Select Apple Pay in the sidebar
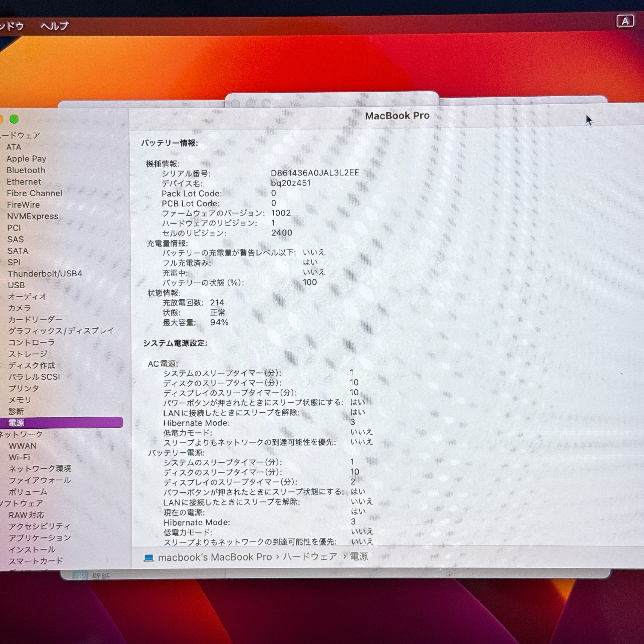The width and height of the screenshot is (644, 644). (x=26, y=159)
